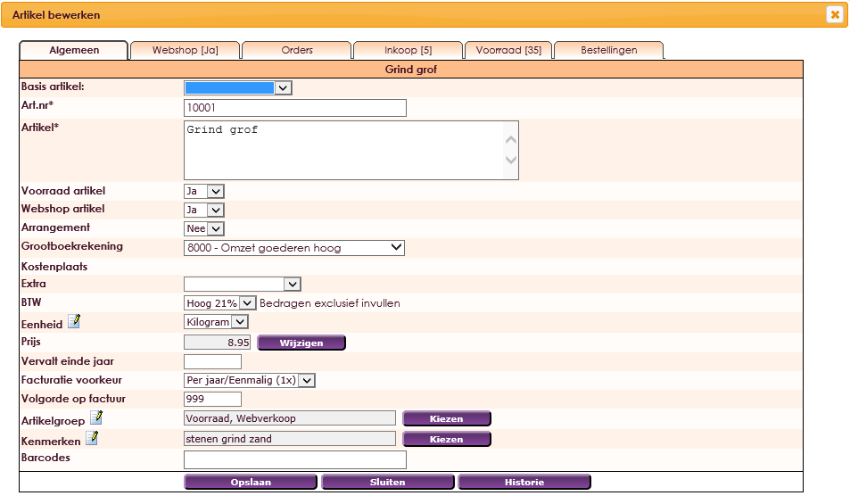Save with the Opslaan button
The height and width of the screenshot is (504, 850).
[251, 482]
